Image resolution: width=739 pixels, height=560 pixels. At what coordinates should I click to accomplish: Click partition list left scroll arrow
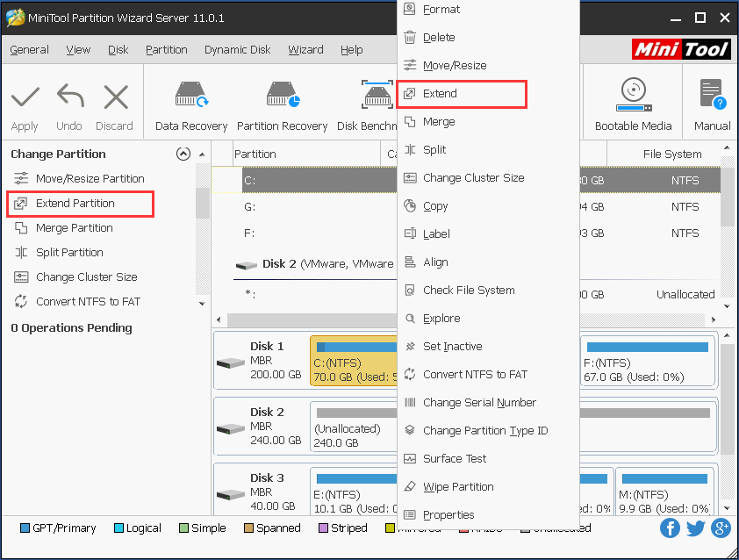click(x=219, y=319)
